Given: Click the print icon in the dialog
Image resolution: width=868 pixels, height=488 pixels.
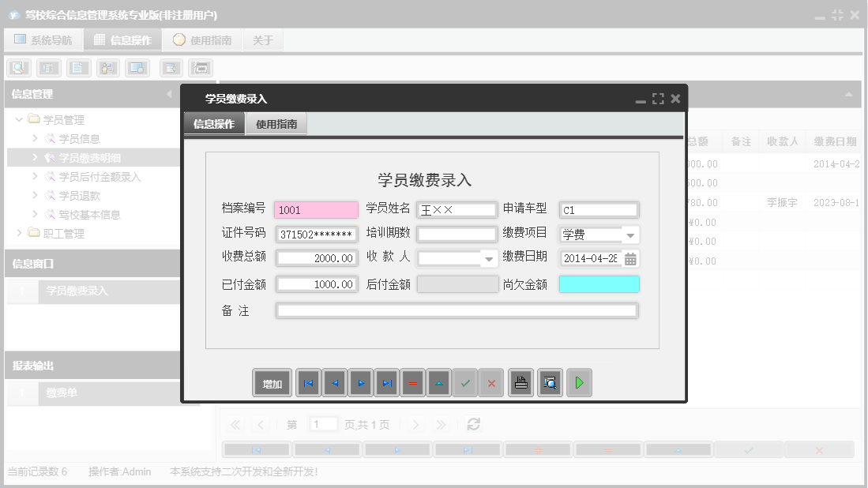Looking at the screenshot, I should [x=520, y=383].
